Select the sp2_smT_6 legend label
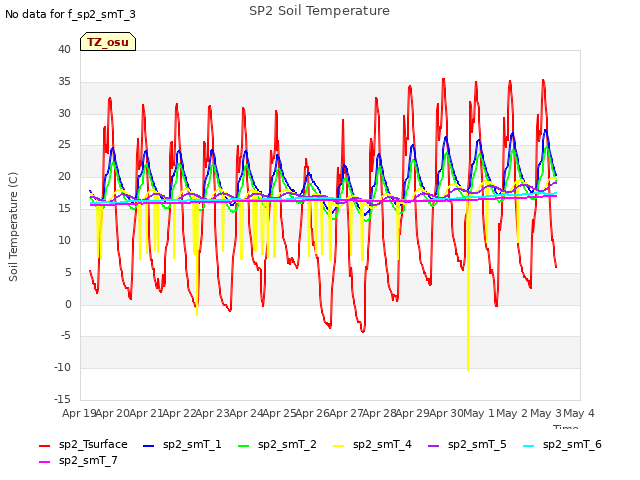The height and width of the screenshot is (480, 640). (572, 444)
